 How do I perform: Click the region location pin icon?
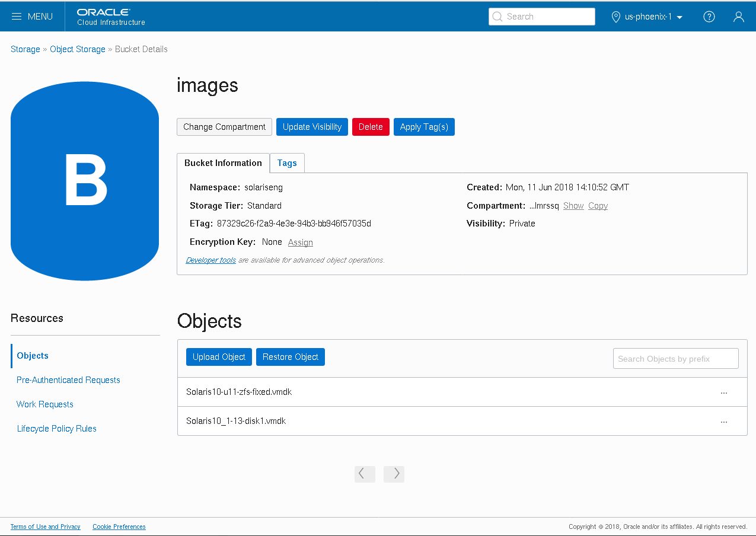(x=615, y=17)
